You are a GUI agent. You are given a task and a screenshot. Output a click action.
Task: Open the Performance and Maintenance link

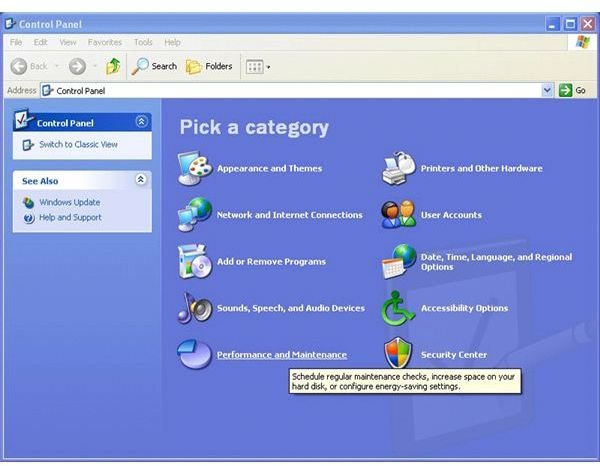coord(282,355)
